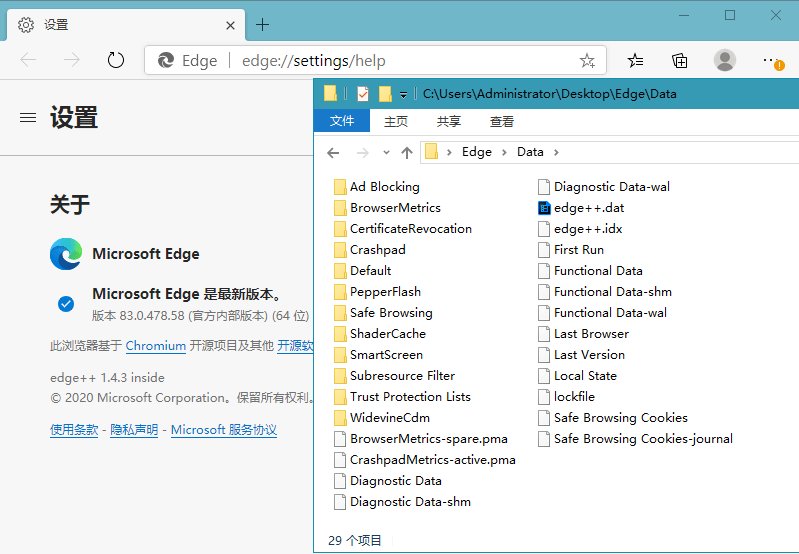799x554 pixels.
Task: Select the PepperFlash folder
Action: point(378,292)
